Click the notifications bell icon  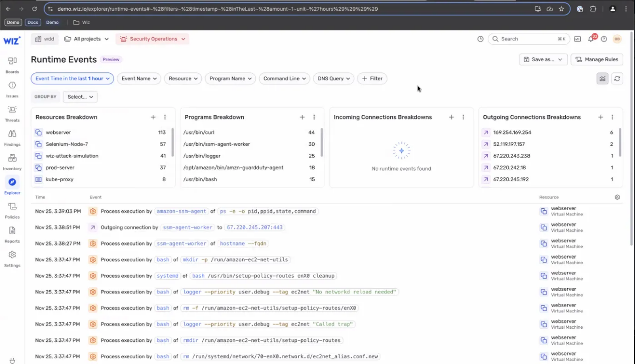591,39
